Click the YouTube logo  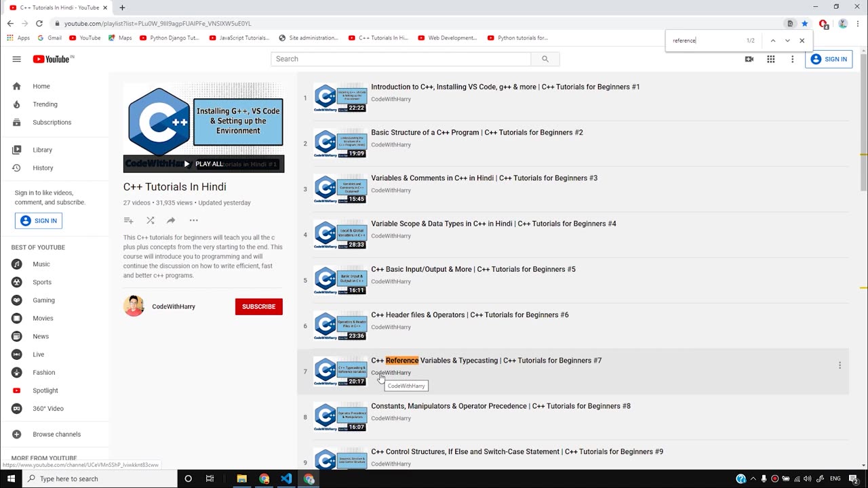click(x=53, y=59)
